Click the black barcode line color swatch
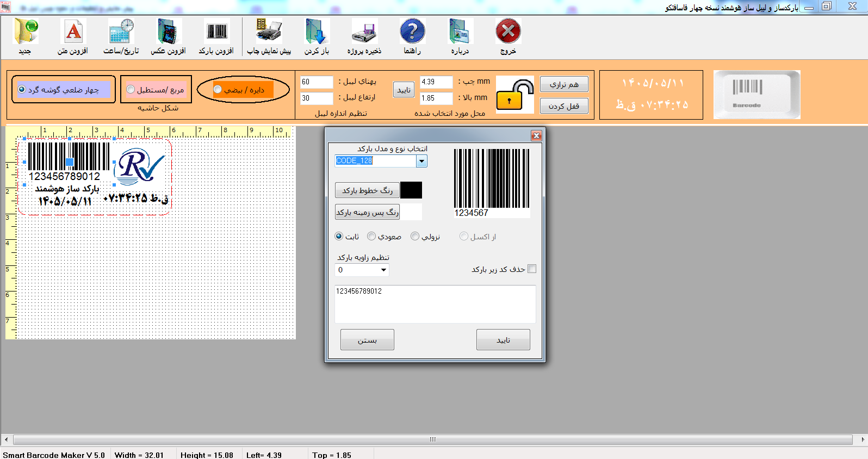Screen dimensions: 868x459 (411, 190)
